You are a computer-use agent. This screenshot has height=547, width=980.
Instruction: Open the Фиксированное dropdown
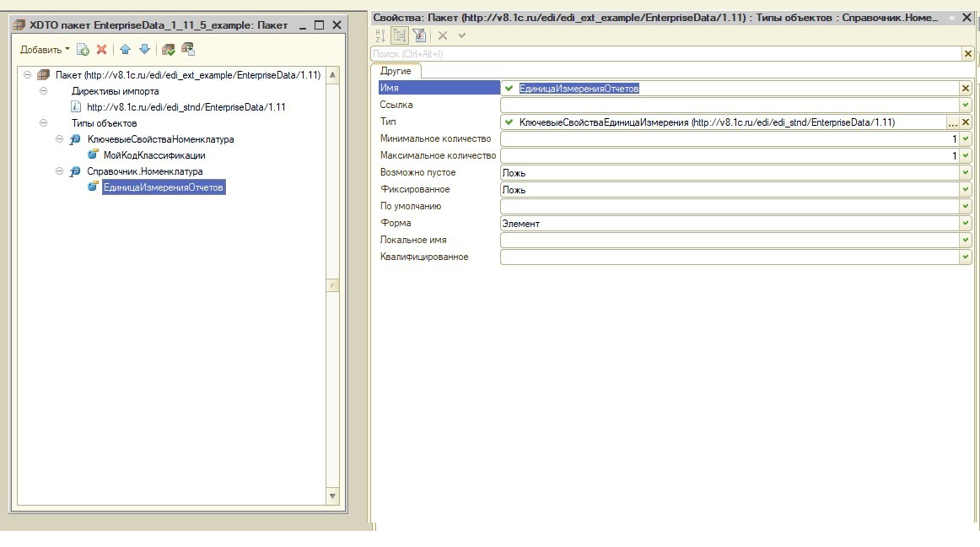point(966,190)
